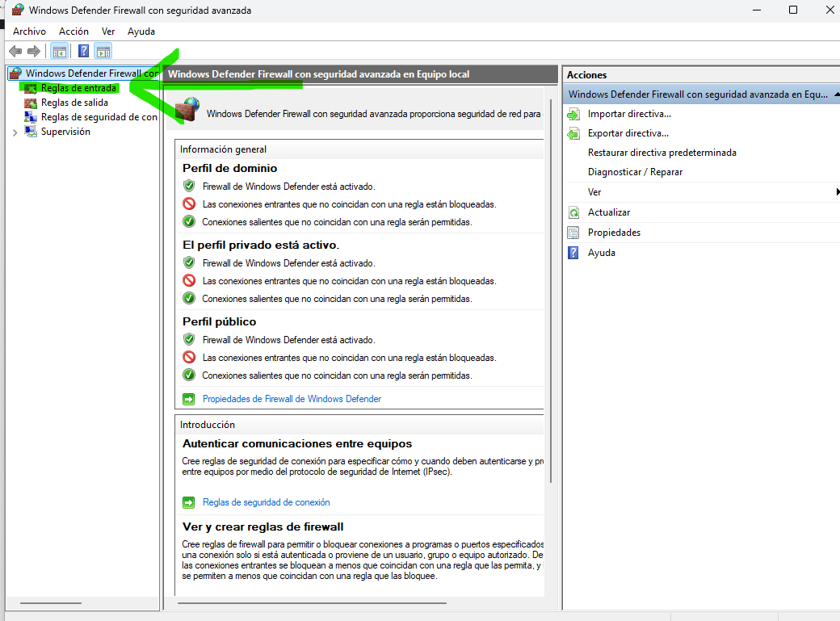Click the El perfil privado está activo heading

click(x=261, y=245)
